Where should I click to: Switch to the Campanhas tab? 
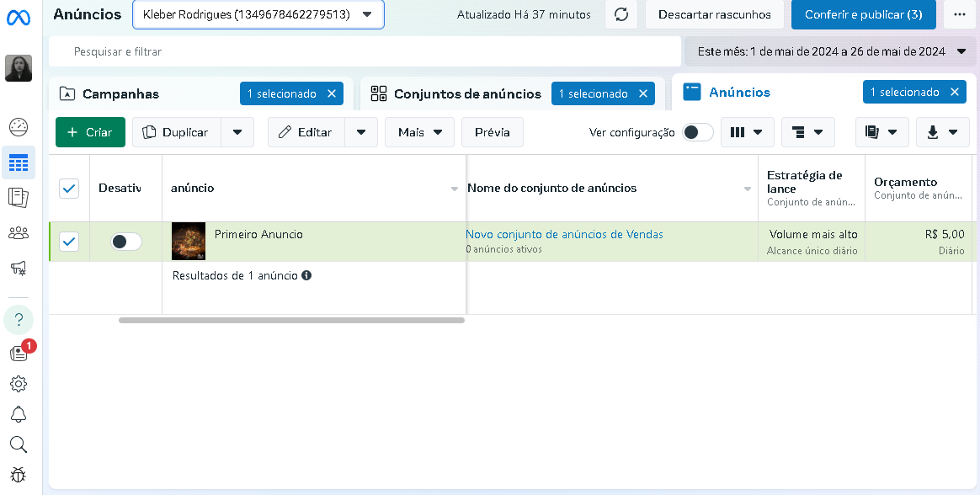(120, 93)
